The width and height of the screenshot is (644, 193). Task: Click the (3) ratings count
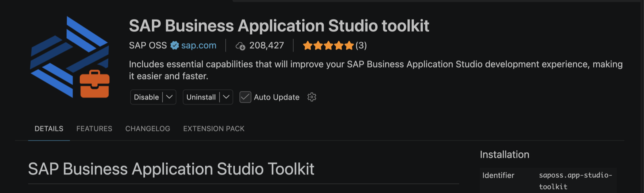click(361, 46)
